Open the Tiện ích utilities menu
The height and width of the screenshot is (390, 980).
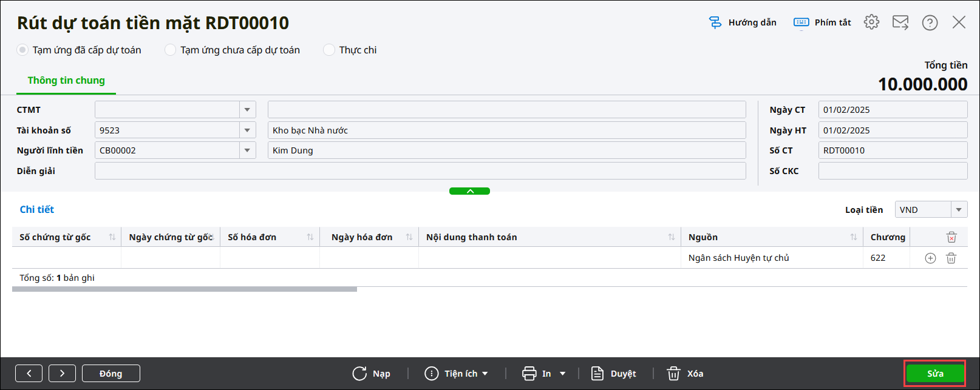pyautogui.click(x=456, y=374)
